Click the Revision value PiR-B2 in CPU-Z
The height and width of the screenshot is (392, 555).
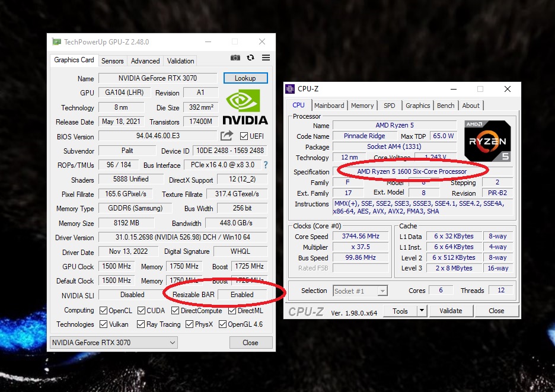click(x=497, y=193)
